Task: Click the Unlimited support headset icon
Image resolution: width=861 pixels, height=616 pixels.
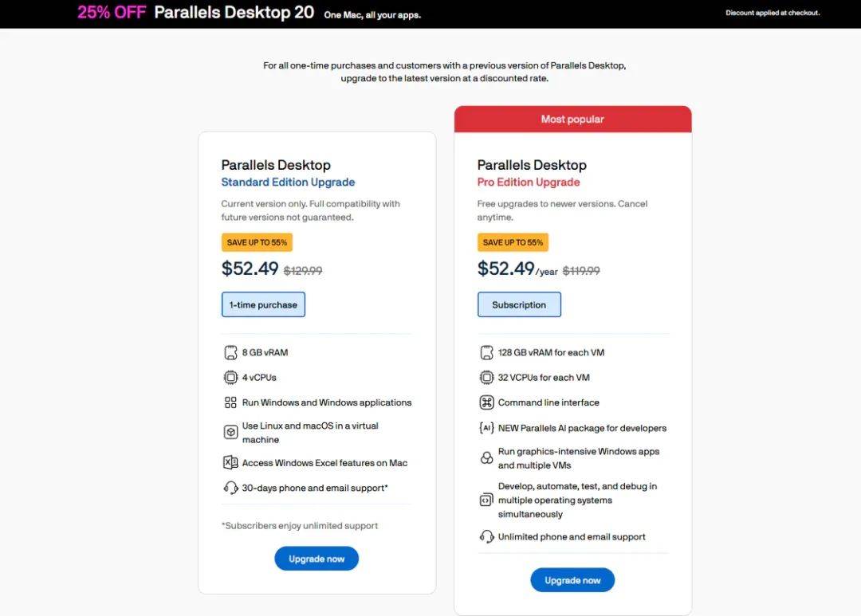Action: 486,536
